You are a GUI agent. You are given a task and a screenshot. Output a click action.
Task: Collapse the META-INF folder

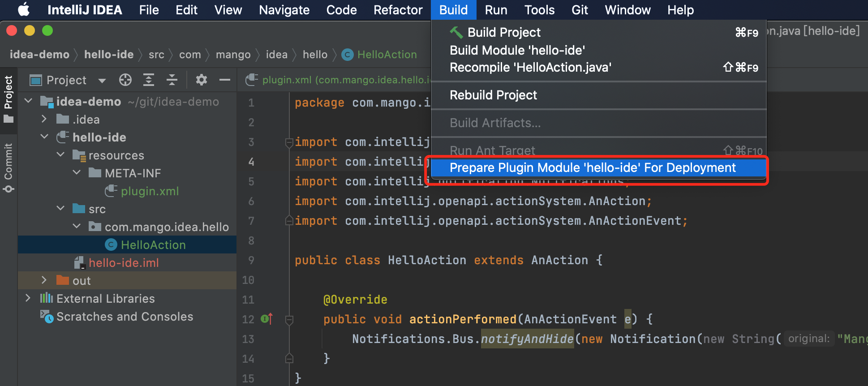pyautogui.click(x=77, y=173)
